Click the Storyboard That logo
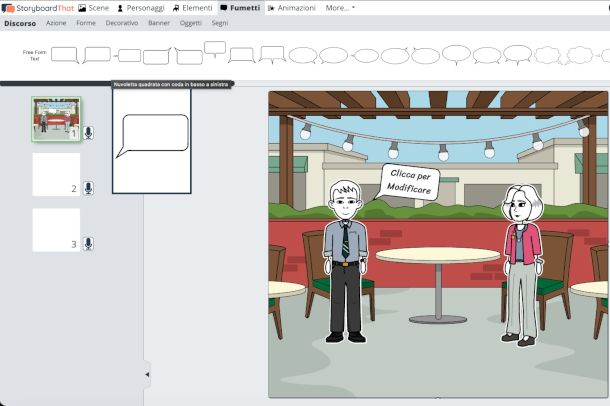610x406 pixels. pyautogui.click(x=37, y=8)
